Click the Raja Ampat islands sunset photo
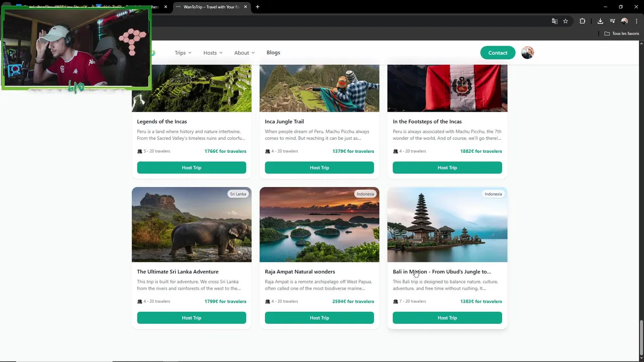The height and width of the screenshot is (362, 644). pos(319,225)
